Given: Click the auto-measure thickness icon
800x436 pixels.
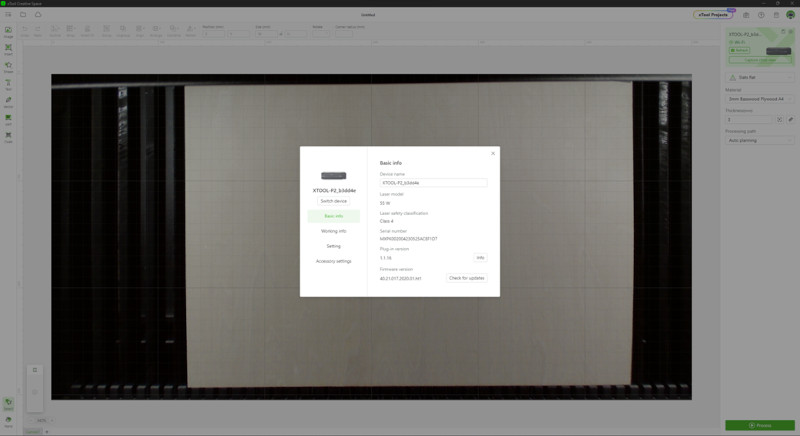Looking at the screenshot, I should point(780,119).
